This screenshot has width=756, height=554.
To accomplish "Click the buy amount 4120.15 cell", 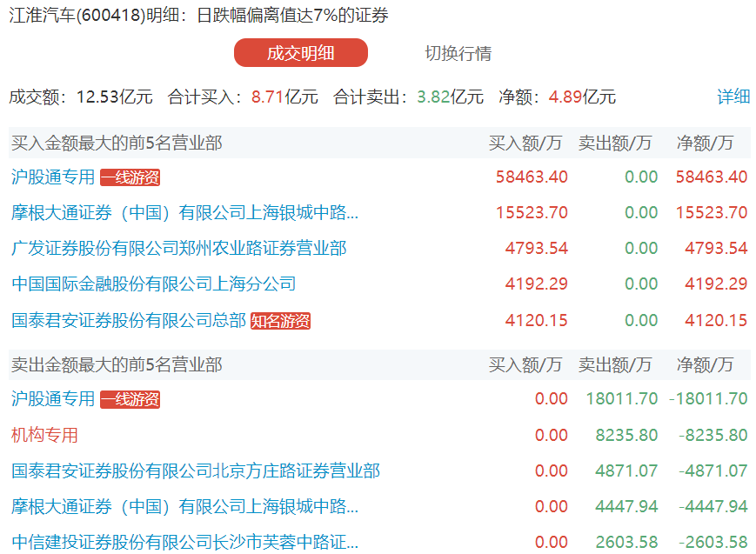I will [537, 321].
